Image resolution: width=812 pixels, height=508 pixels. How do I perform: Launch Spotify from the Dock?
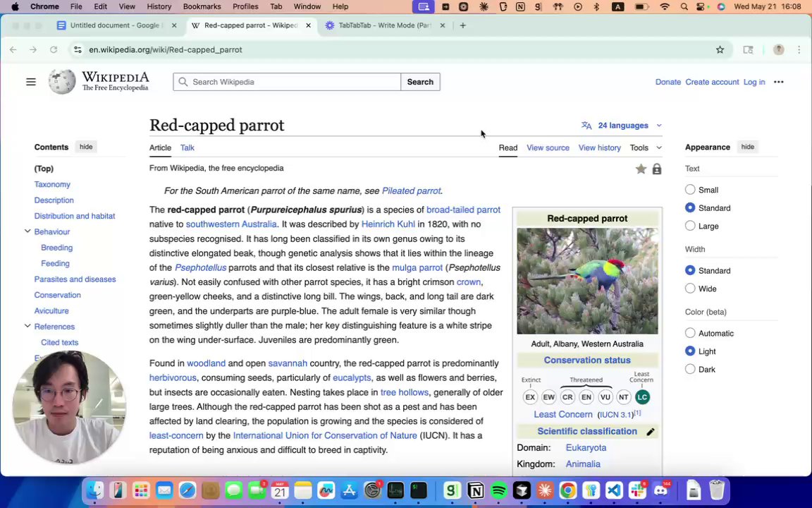click(499, 490)
